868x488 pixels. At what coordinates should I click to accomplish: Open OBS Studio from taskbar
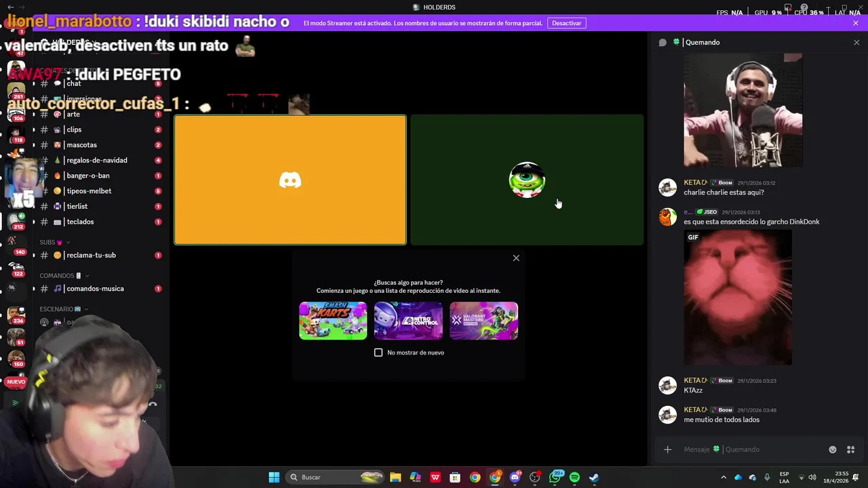(534, 477)
